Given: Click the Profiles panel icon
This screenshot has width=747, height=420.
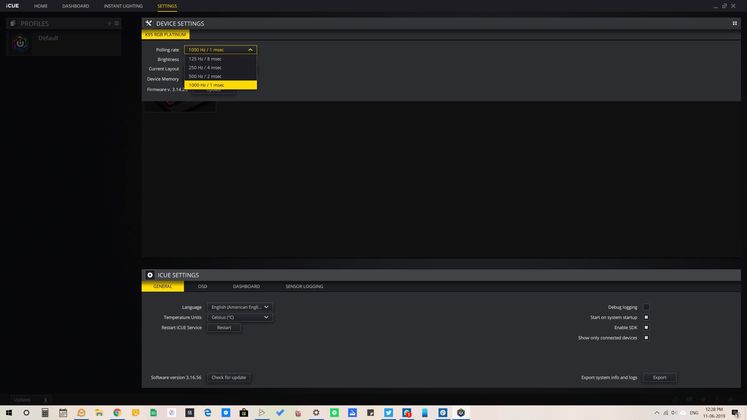Looking at the screenshot, I should (x=13, y=23).
